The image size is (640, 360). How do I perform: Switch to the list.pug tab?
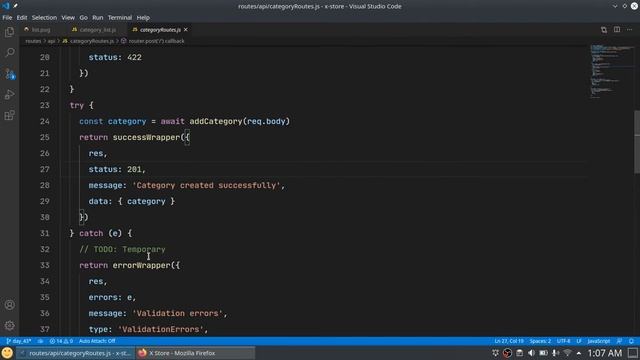click(41, 30)
